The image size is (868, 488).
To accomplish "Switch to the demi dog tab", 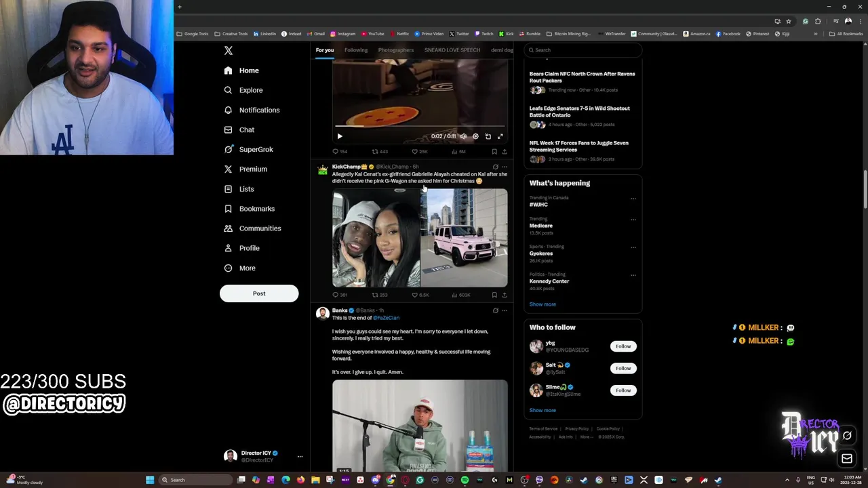I will [502, 50].
